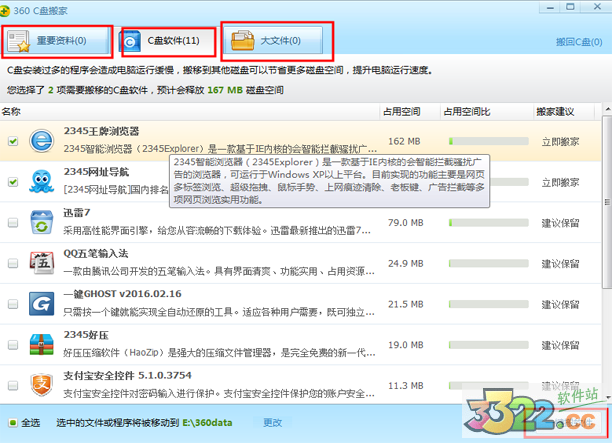Click the document star icon on 重要资料 tab

[x=19, y=41]
